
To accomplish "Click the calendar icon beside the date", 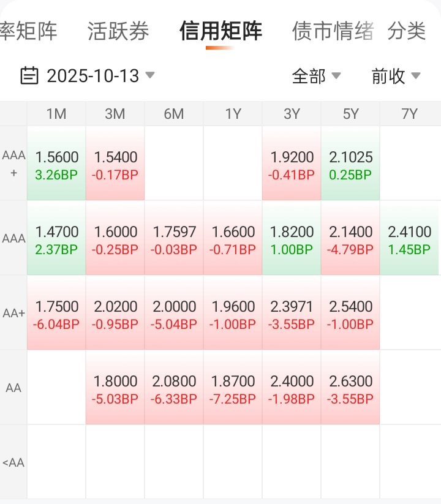I will click(29, 76).
